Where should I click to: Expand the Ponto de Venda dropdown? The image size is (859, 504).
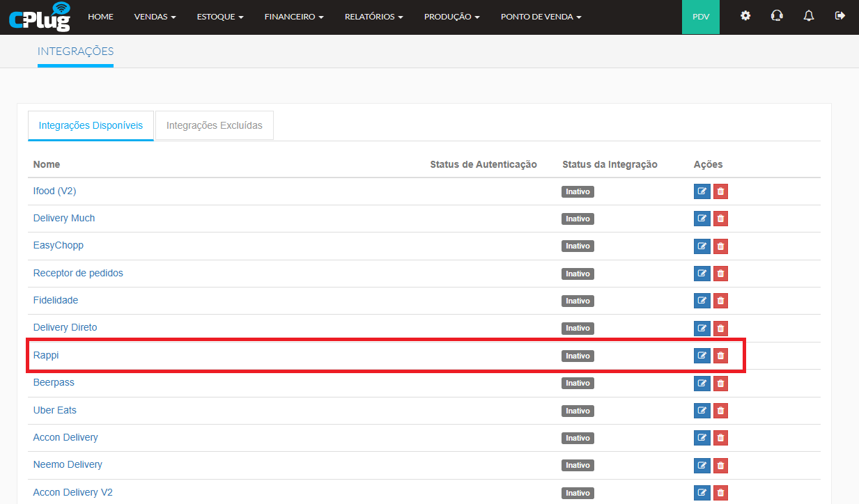pos(541,17)
